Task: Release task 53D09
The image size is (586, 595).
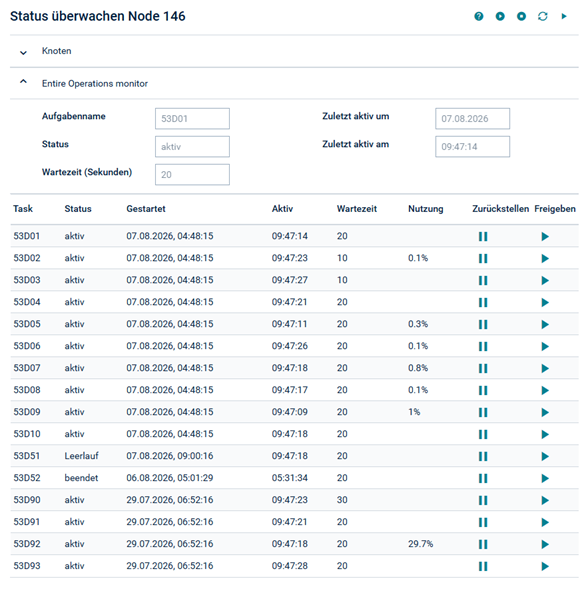Action: click(x=545, y=412)
